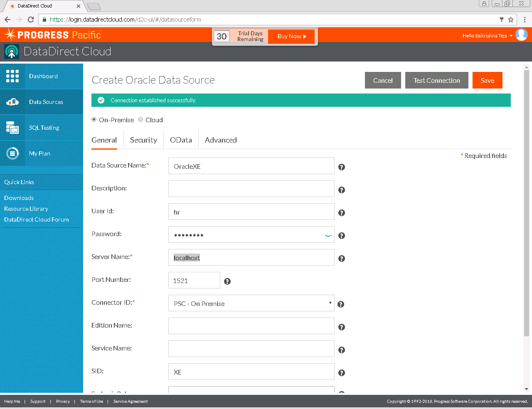Click help icon beside User Id field
This screenshot has height=409, width=532.
(342, 213)
